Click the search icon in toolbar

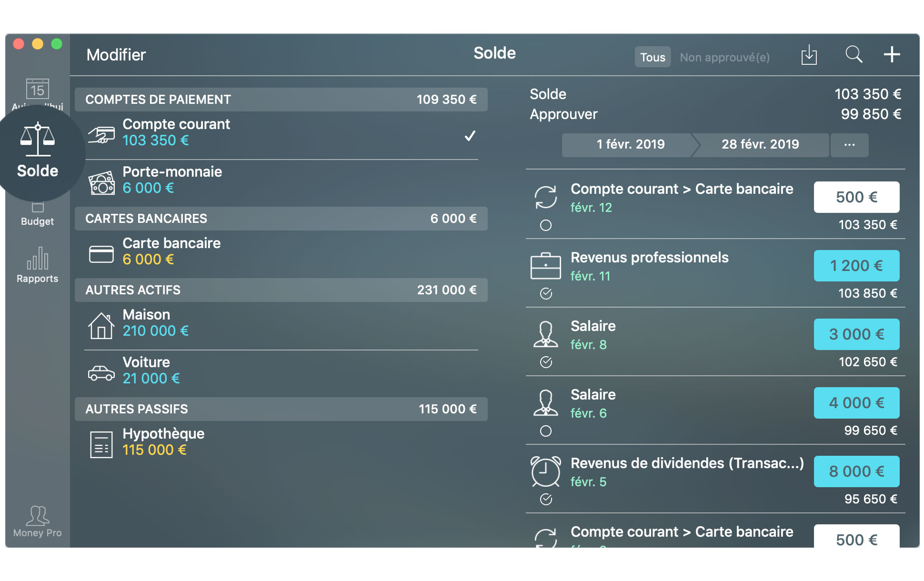(853, 56)
